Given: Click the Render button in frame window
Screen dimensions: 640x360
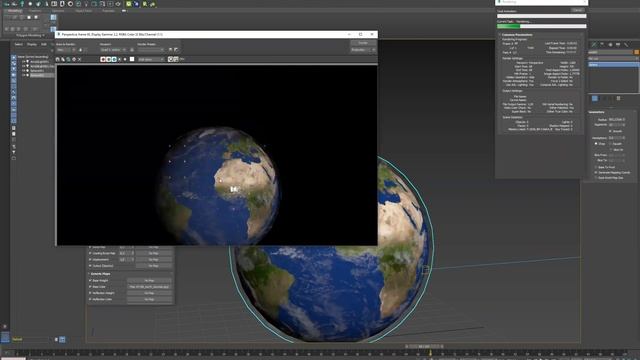Looking at the screenshot, I should pos(363,43).
